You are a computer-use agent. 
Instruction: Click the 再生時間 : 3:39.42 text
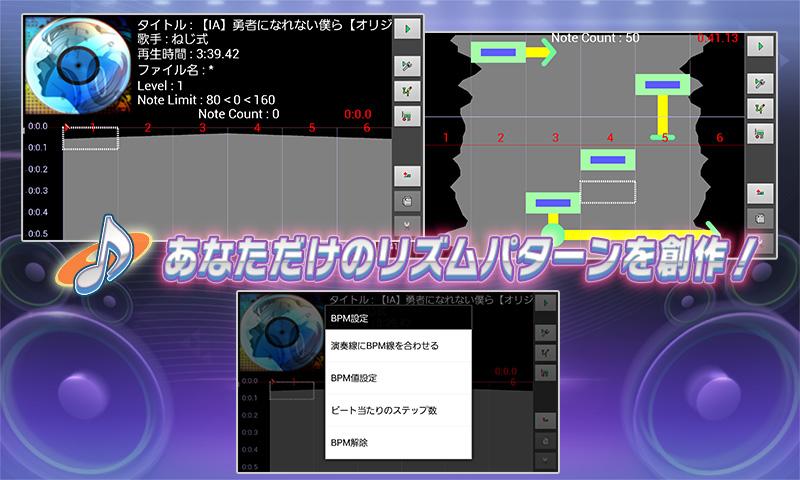188,54
